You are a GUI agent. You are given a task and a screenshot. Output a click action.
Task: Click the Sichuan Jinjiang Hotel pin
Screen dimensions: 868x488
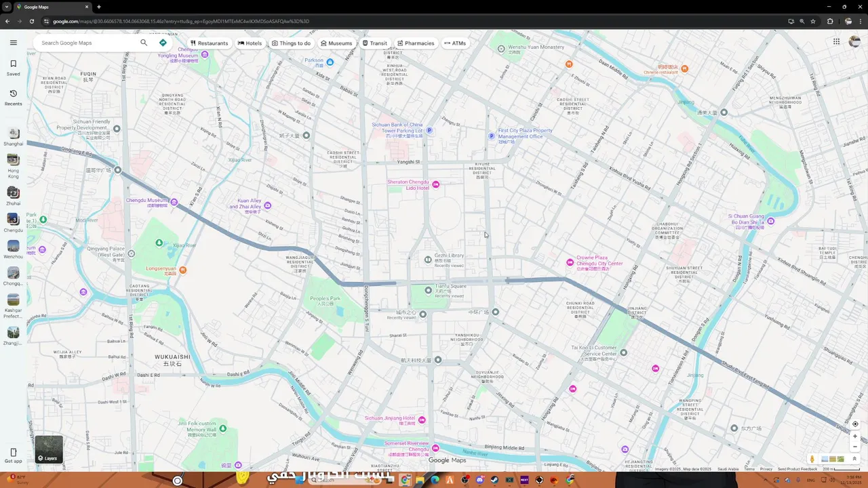(422, 420)
